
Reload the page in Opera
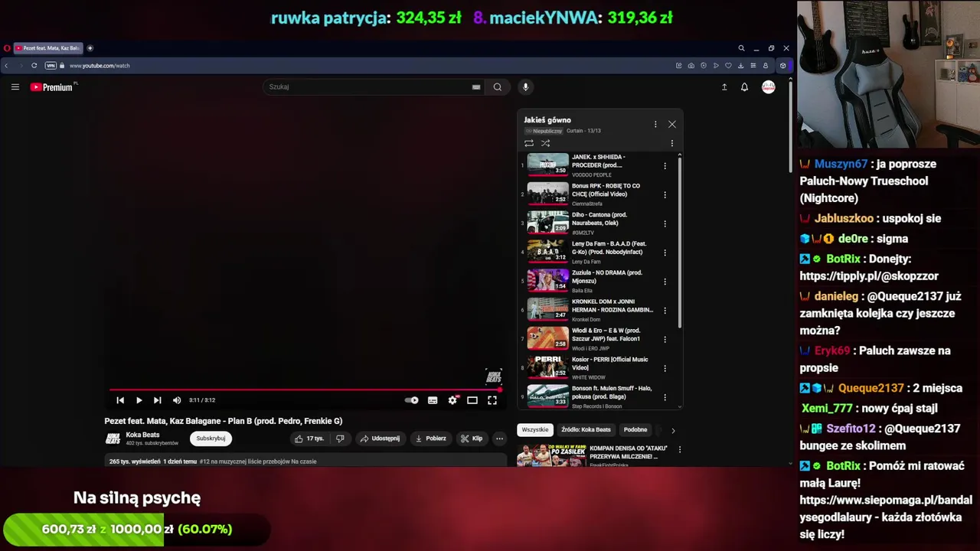point(34,66)
